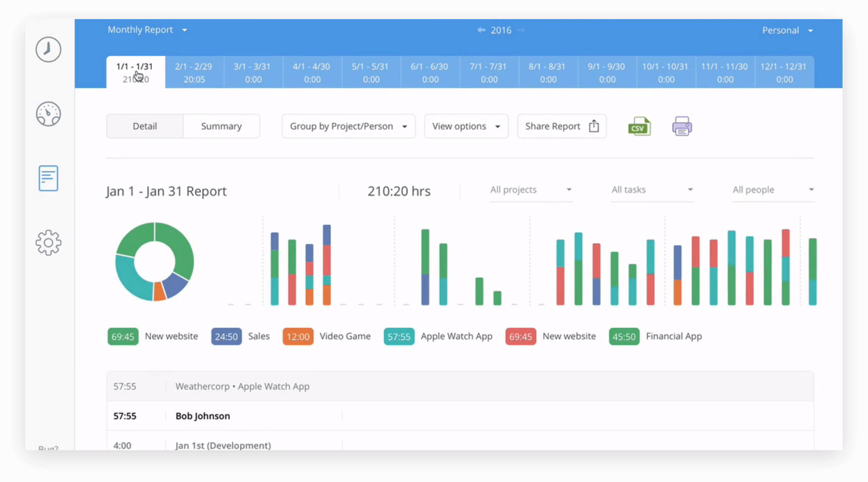Open the timer/clock section in sidebar
Image resolution: width=868 pixels, height=482 pixels.
click(48, 50)
